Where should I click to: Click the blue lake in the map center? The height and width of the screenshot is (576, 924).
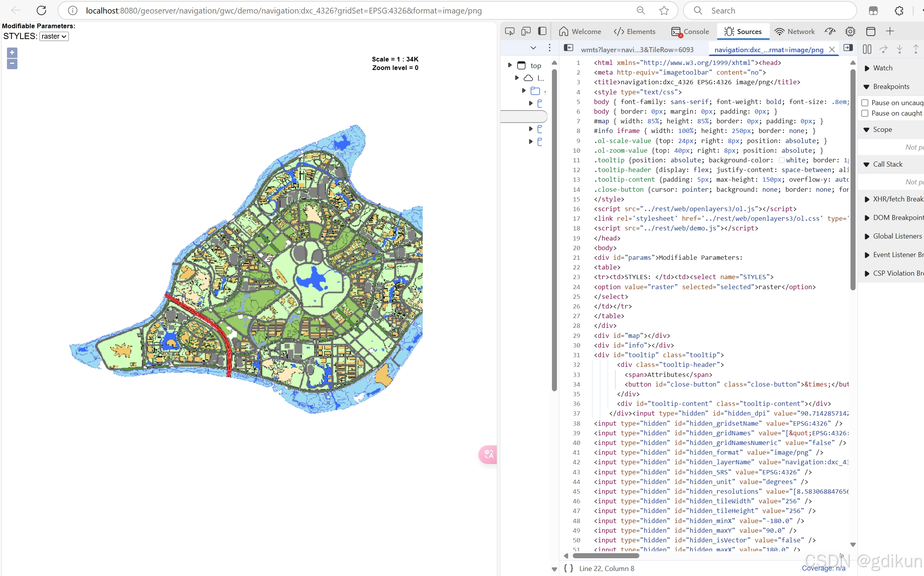point(312,278)
